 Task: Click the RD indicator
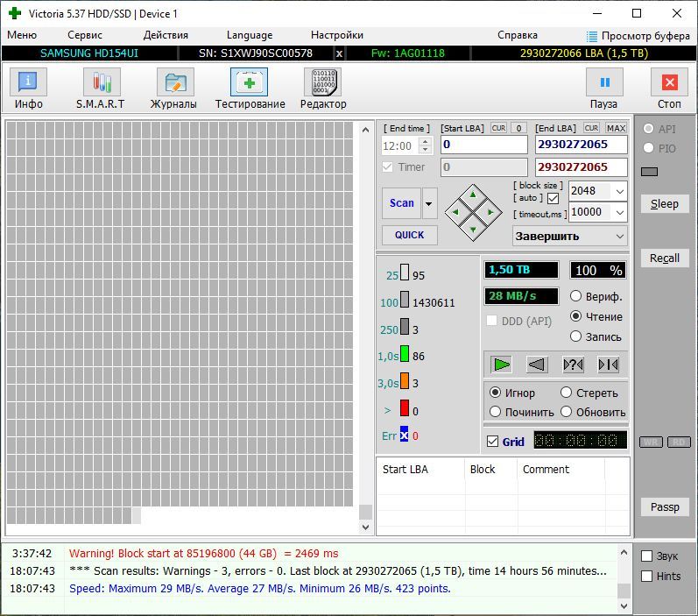(679, 442)
